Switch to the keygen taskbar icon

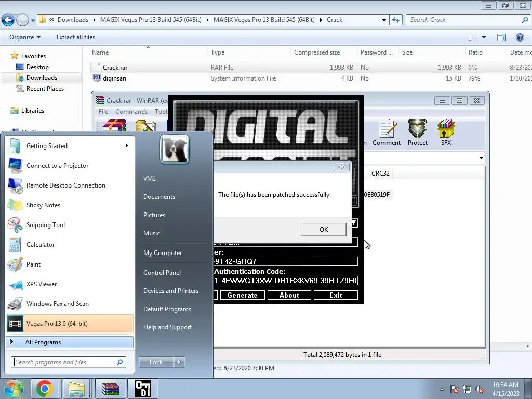tap(143, 389)
